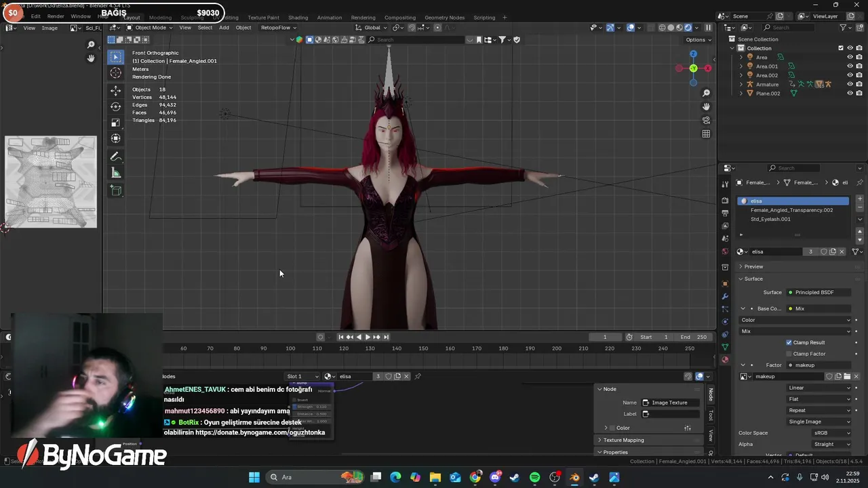
Task: Uncheck the Clamp Result checkbox
Action: [789, 342]
